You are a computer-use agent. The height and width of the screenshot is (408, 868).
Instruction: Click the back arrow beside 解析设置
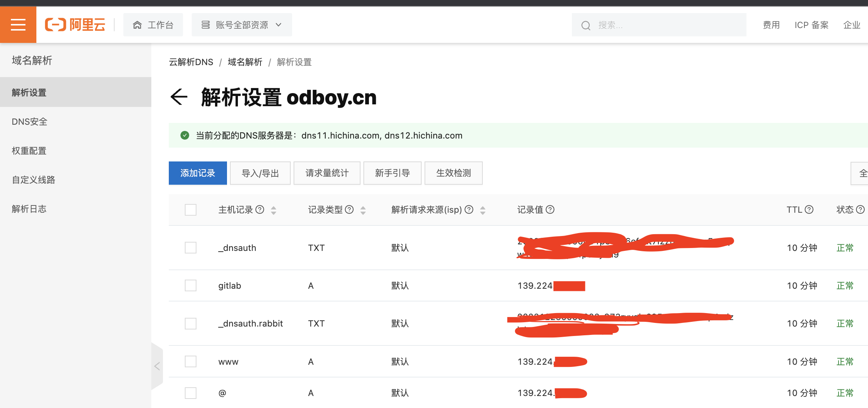tap(179, 97)
